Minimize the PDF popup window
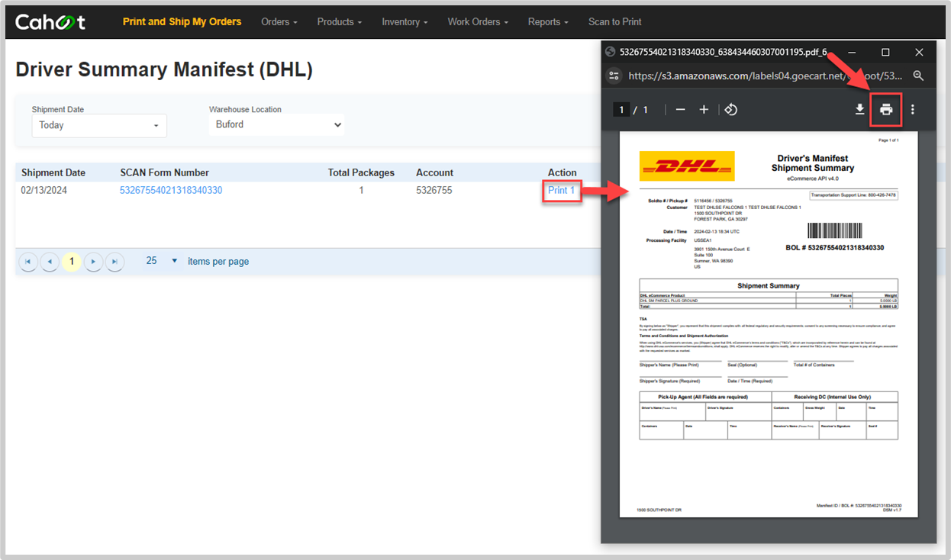951x560 pixels. point(852,52)
